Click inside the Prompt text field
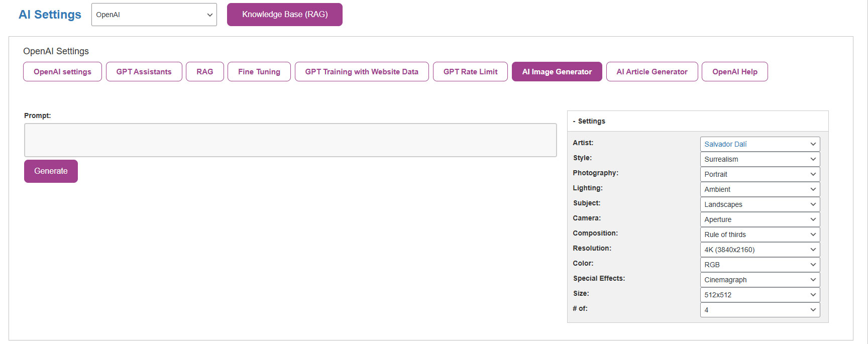The width and height of the screenshot is (868, 344). tap(290, 140)
